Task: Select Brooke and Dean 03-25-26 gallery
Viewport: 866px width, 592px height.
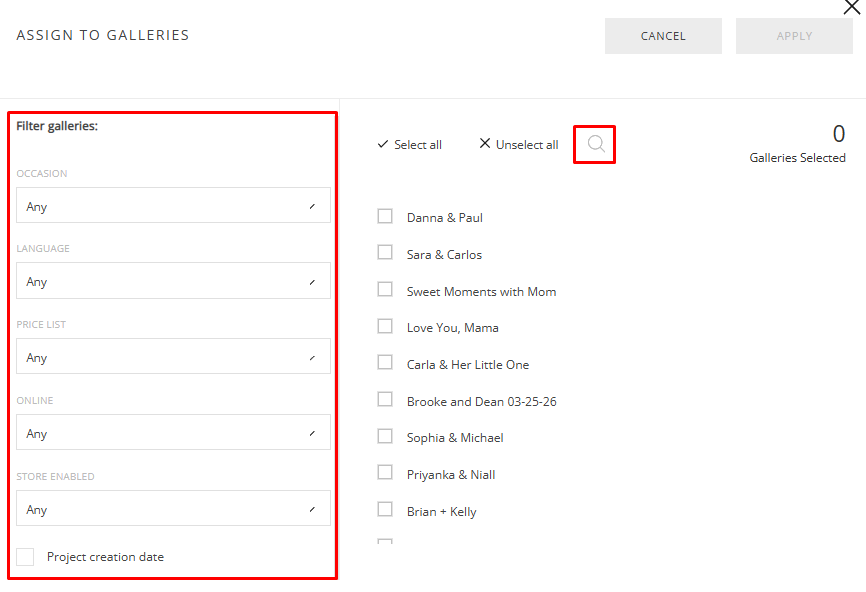Action: 385,400
